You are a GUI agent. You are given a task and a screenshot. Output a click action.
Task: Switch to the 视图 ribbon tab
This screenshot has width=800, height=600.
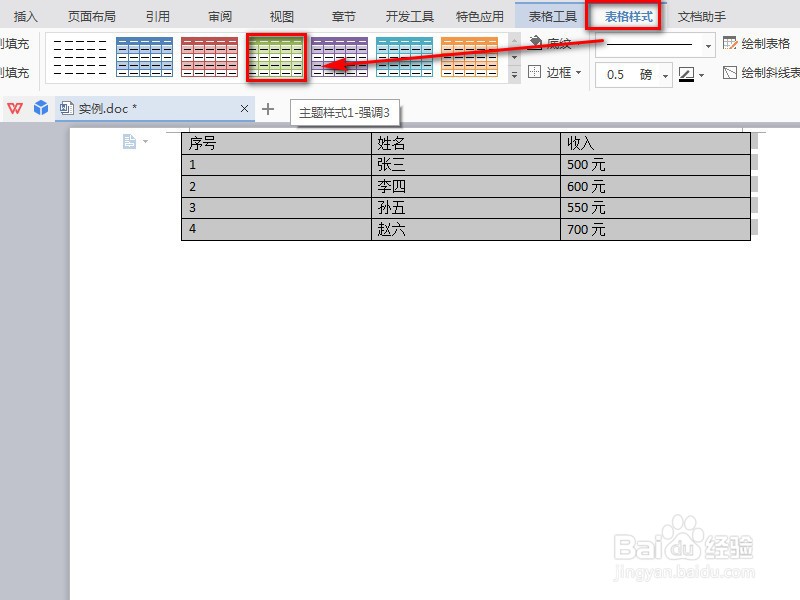[x=281, y=15]
